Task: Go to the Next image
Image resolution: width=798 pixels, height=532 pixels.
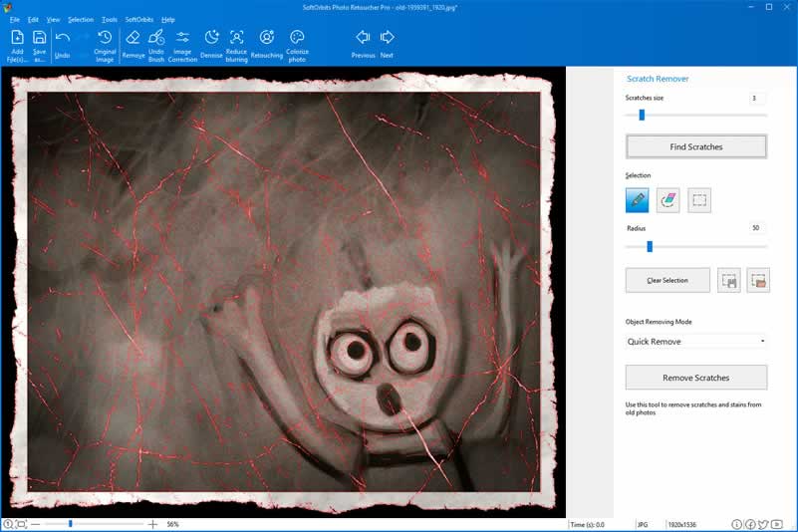Action: coord(387,44)
